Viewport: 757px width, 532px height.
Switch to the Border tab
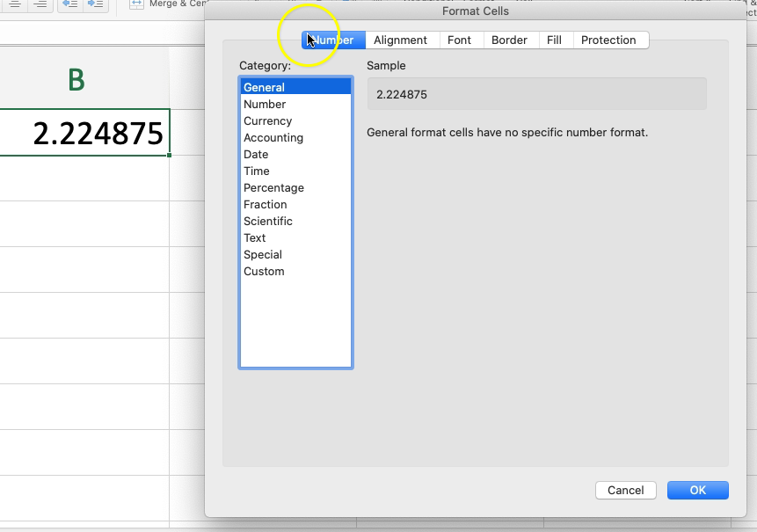(x=510, y=40)
